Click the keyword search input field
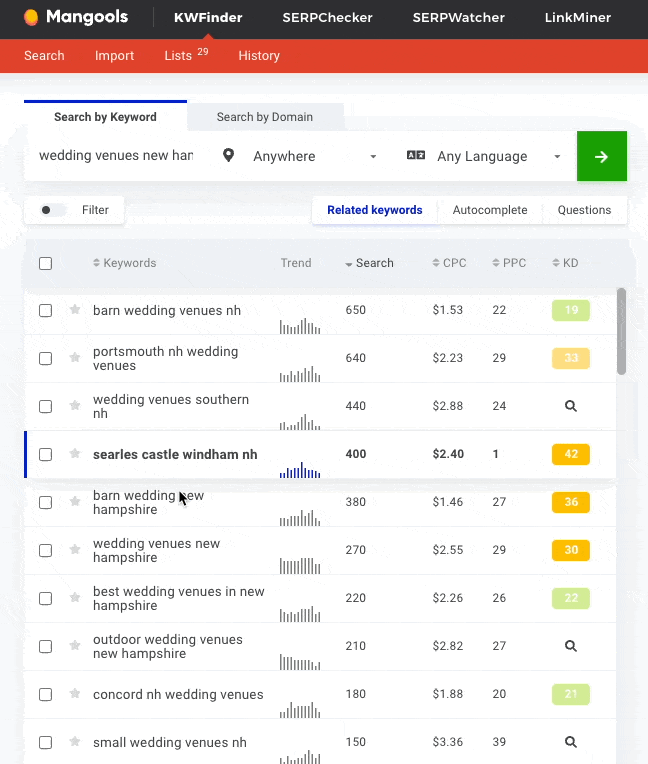 (115, 156)
